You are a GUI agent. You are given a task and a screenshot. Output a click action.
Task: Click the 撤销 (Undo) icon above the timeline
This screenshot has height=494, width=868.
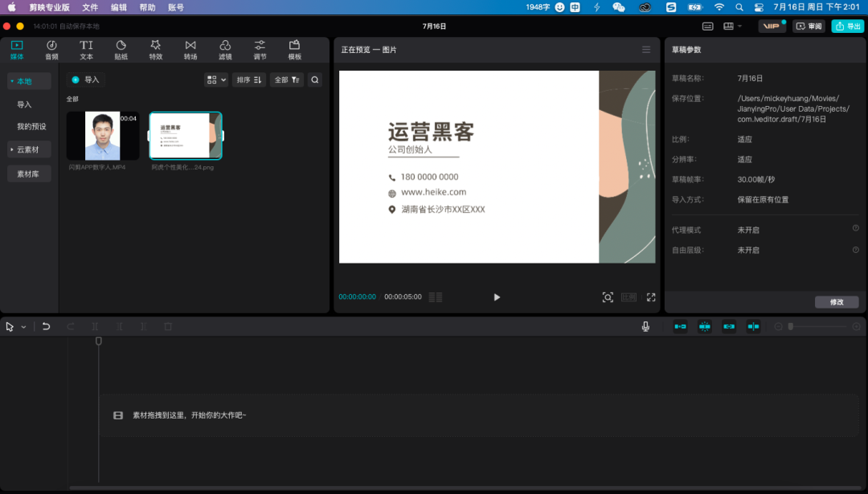[x=46, y=326]
